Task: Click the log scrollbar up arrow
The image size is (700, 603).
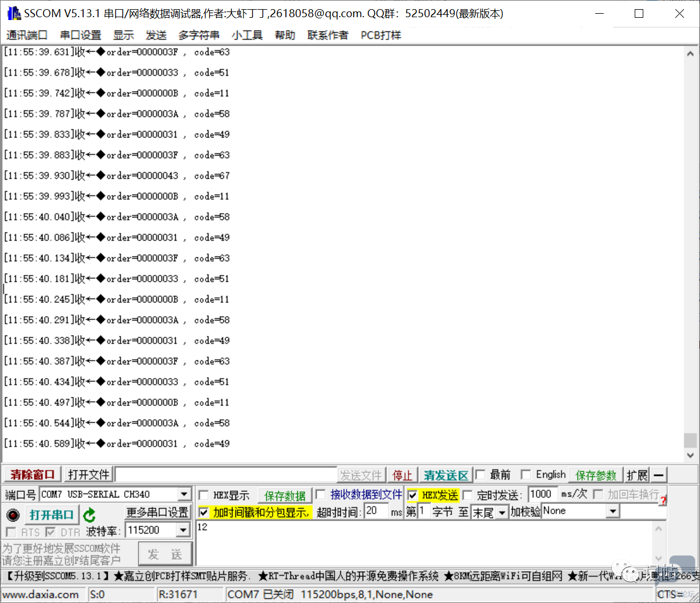Action: pyautogui.click(x=690, y=53)
